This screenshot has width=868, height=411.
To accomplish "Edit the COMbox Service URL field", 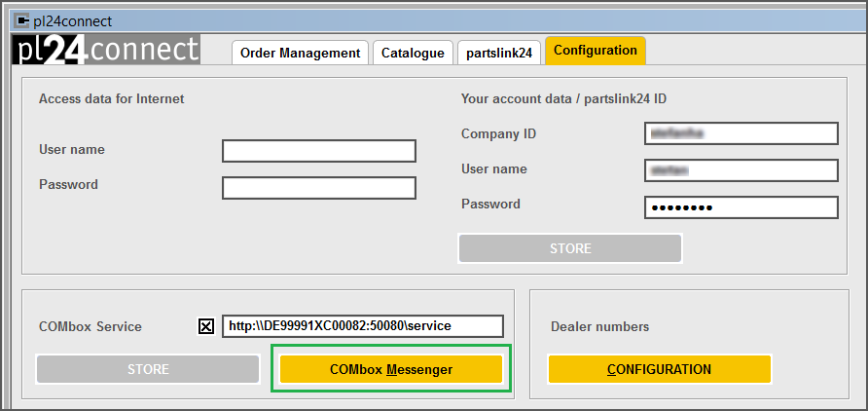I will pos(363,326).
